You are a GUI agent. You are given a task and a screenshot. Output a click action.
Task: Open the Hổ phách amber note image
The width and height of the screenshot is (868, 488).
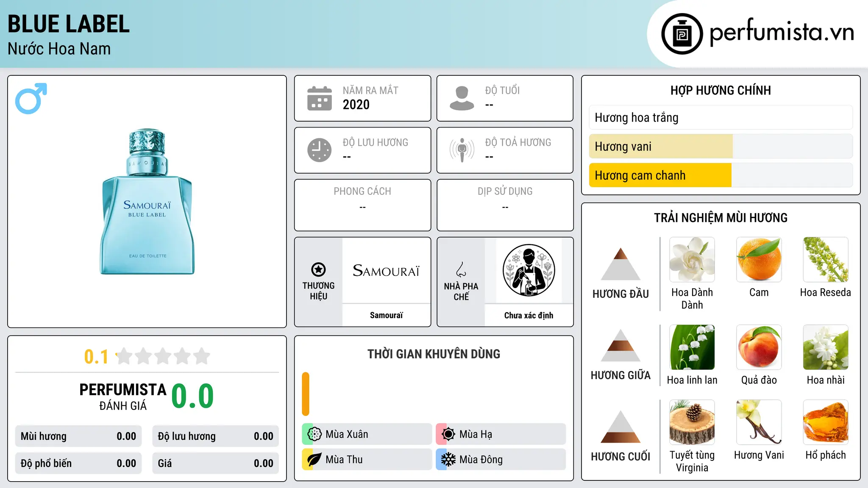[x=826, y=422]
